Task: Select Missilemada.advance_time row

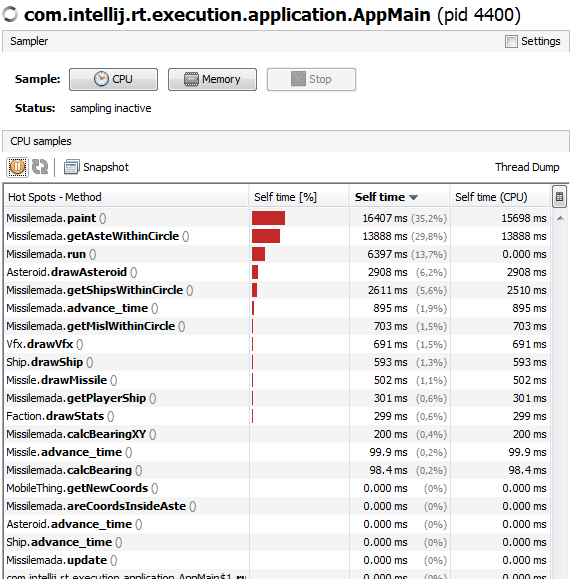Action: point(277,308)
